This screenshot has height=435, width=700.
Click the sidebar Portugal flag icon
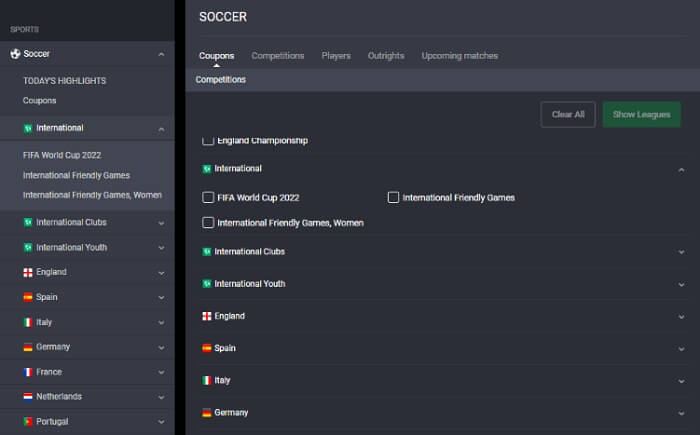[28, 422]
